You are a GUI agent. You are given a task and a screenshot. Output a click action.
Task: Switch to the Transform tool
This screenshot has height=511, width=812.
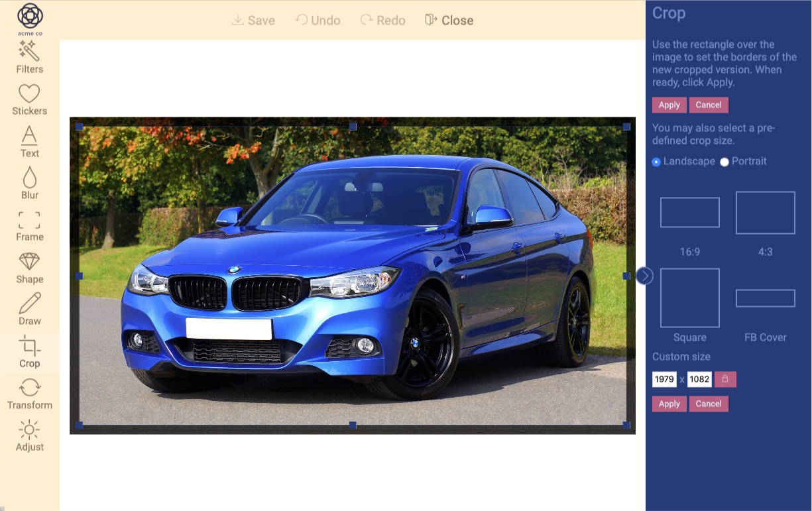click(29, 392)
